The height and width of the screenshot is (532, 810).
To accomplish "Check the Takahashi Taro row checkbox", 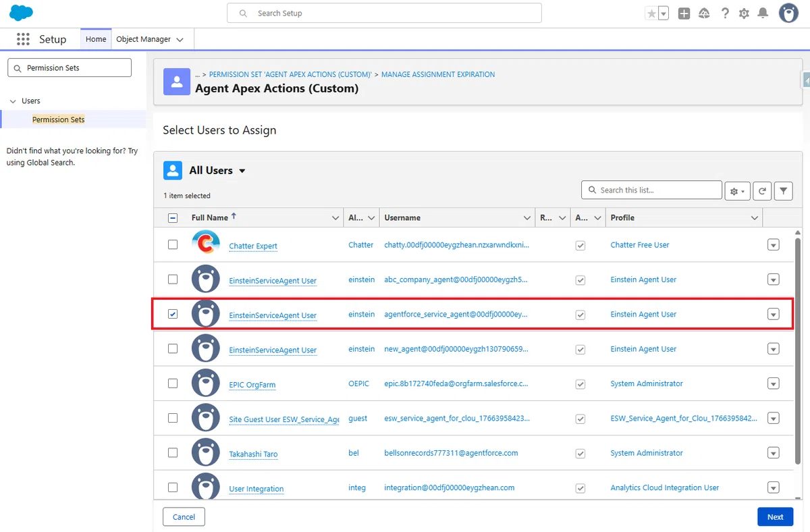I will 173,452.
